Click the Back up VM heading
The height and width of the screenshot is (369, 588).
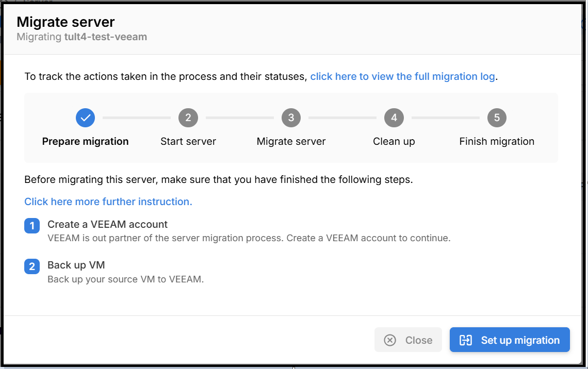(x=76, y=265)
